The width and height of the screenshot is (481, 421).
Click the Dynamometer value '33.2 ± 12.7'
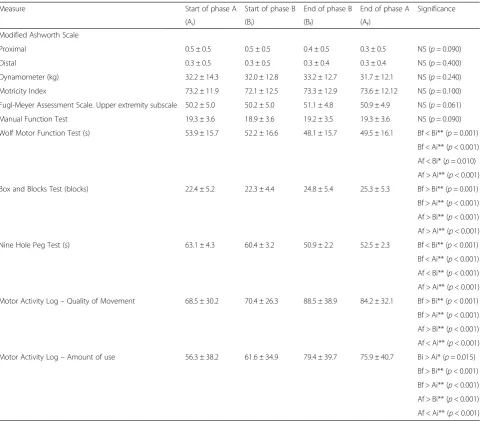tap(320, 77)
